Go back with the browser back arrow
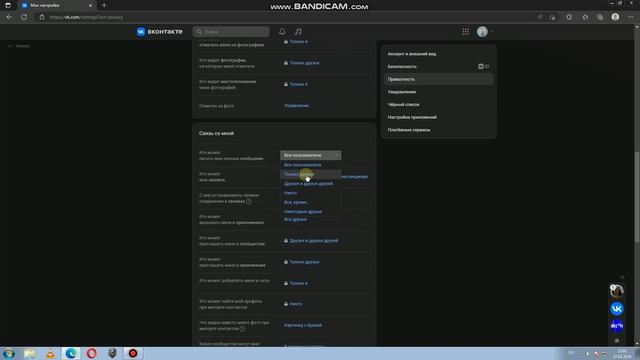Viewport: 640px width, 360px height. (x=9, y=17)
